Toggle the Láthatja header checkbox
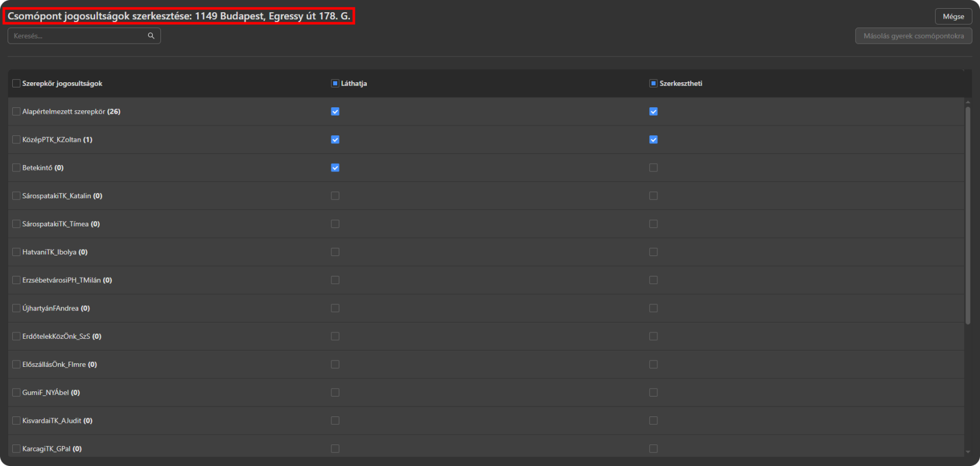980x466 pixels. point(335,83)
